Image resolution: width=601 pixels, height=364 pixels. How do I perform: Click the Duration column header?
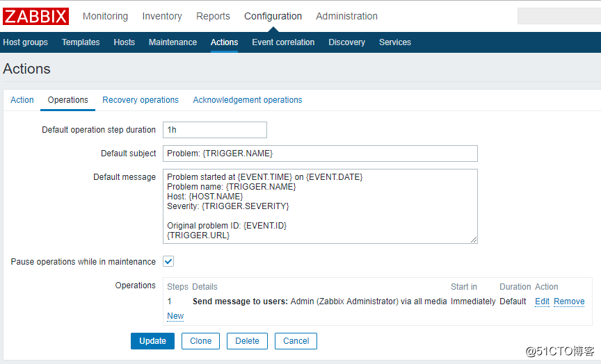point(515,287)
